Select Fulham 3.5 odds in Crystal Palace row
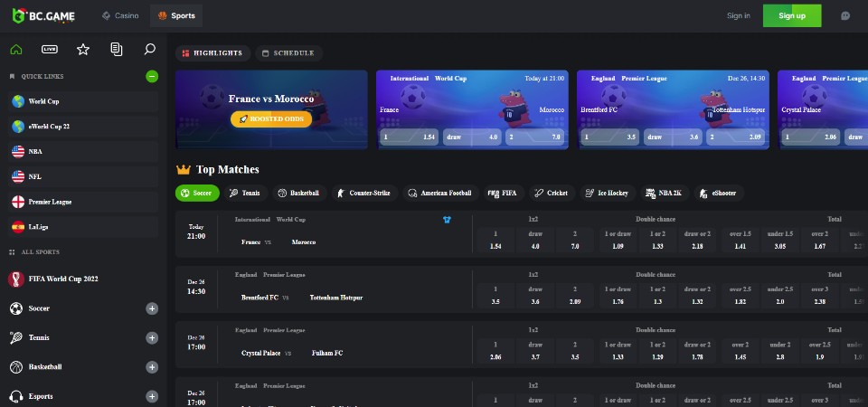Viewport: 868px width, 407px height. point(575,351)
